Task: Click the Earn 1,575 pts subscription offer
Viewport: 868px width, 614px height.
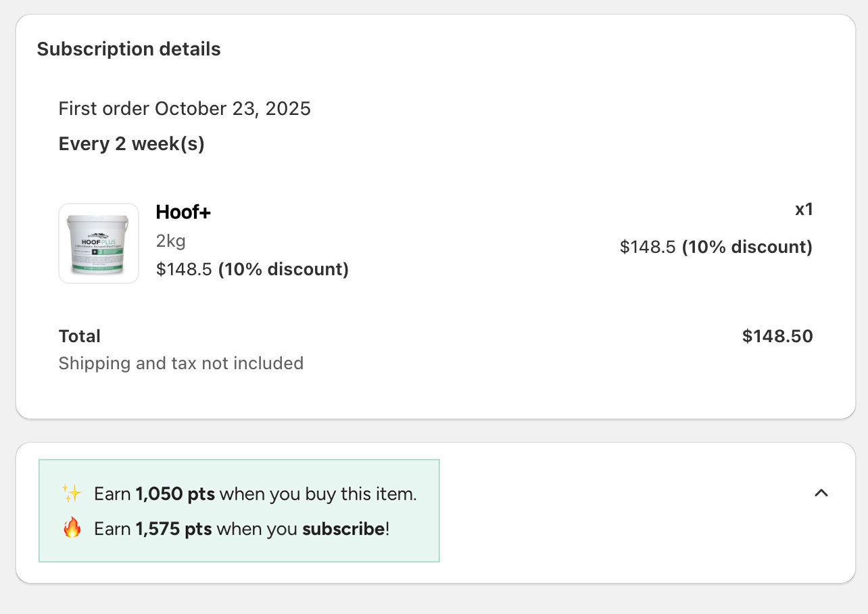Action: pos(241,529)
